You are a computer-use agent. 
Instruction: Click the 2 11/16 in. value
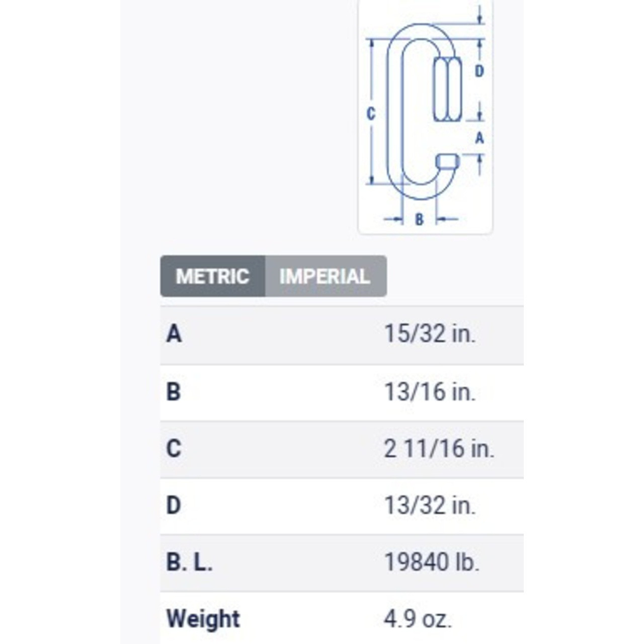[439, 448]
